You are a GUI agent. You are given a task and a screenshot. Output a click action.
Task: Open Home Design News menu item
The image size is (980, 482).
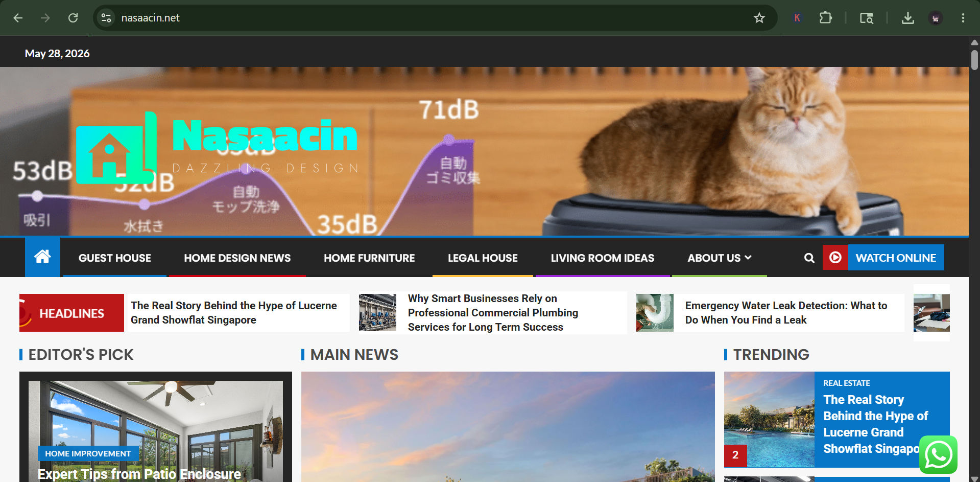[x=237, y=258]
